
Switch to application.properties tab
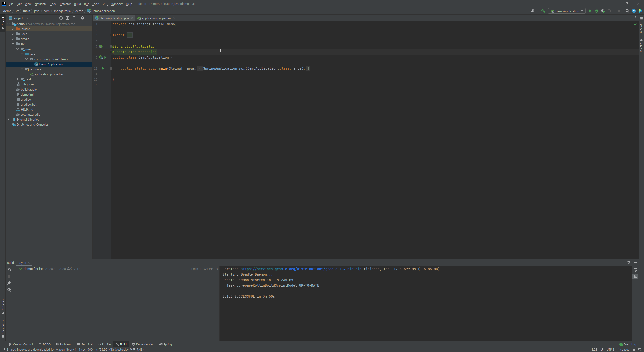click(156, 18)
